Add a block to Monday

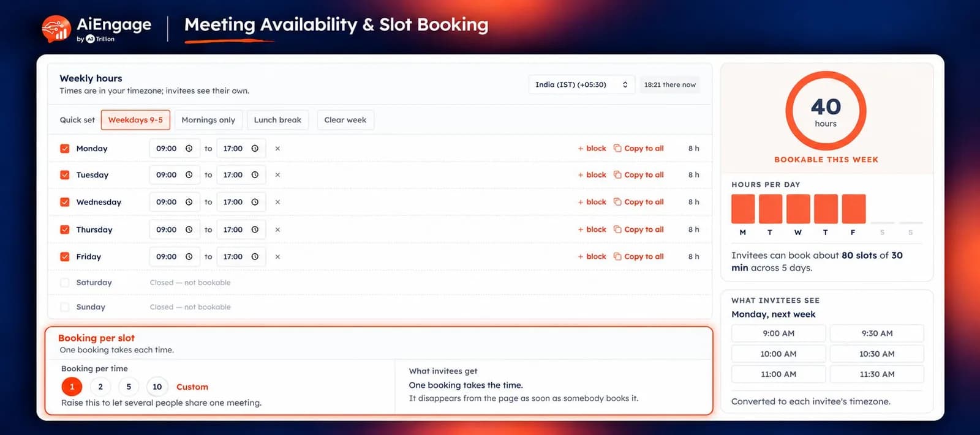tap(592, 149)
